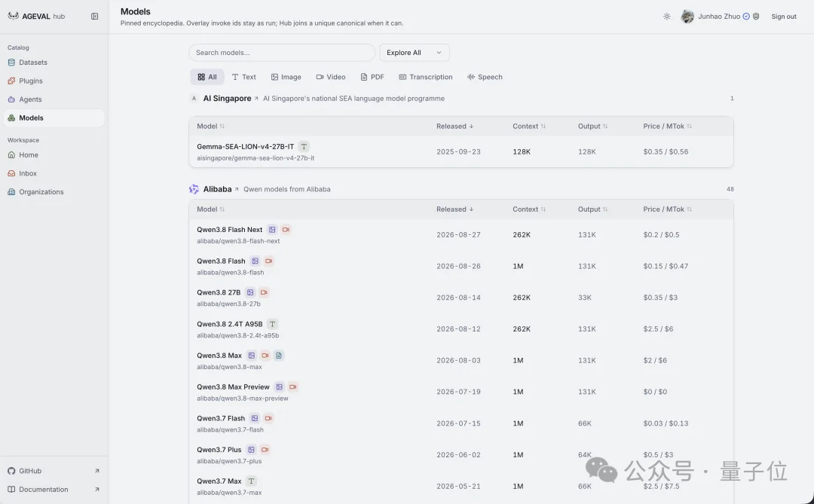Click the image badge on the Qwen3.8 Max row

(x=251, y=356)
